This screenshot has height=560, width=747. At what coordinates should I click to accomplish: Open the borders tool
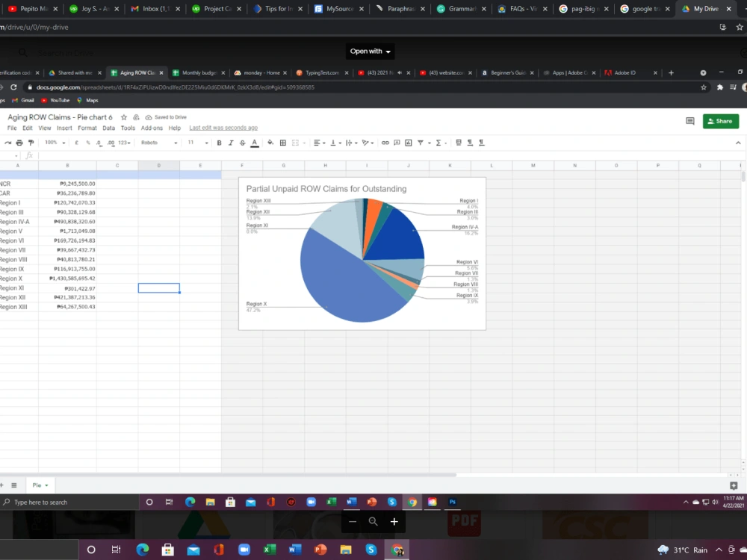(x=282, y=143)
